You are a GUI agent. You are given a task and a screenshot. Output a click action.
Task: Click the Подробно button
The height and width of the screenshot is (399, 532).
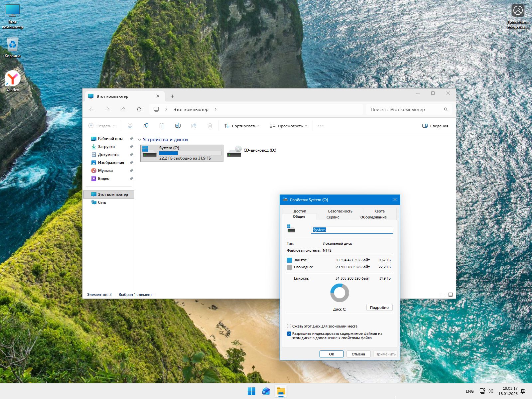[379, 308]
